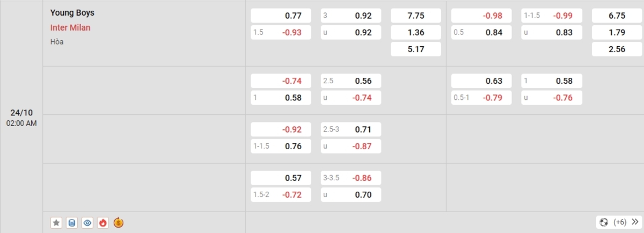Select Inter Milan 1.5 handicap odds -0.93
This screenshot has width=644, height=233.
coord(281,32)
